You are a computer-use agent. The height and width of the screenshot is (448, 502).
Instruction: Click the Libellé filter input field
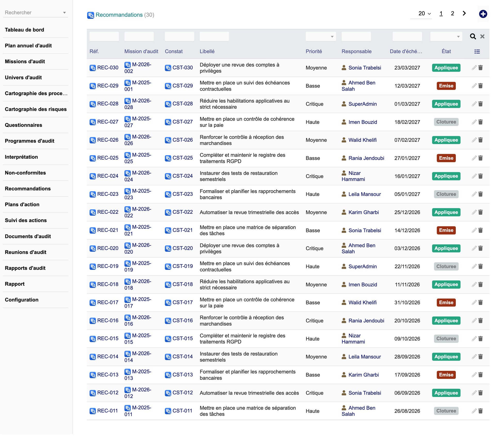(214, 36)
